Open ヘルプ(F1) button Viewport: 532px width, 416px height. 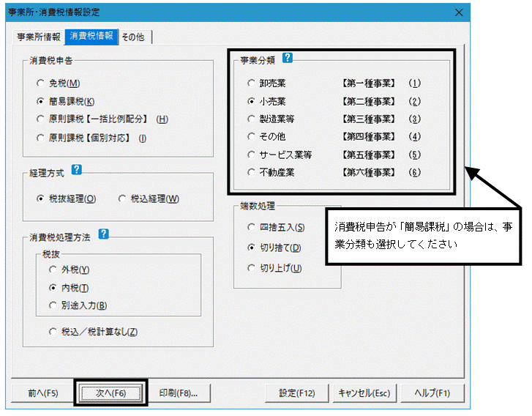click(432, 393)
